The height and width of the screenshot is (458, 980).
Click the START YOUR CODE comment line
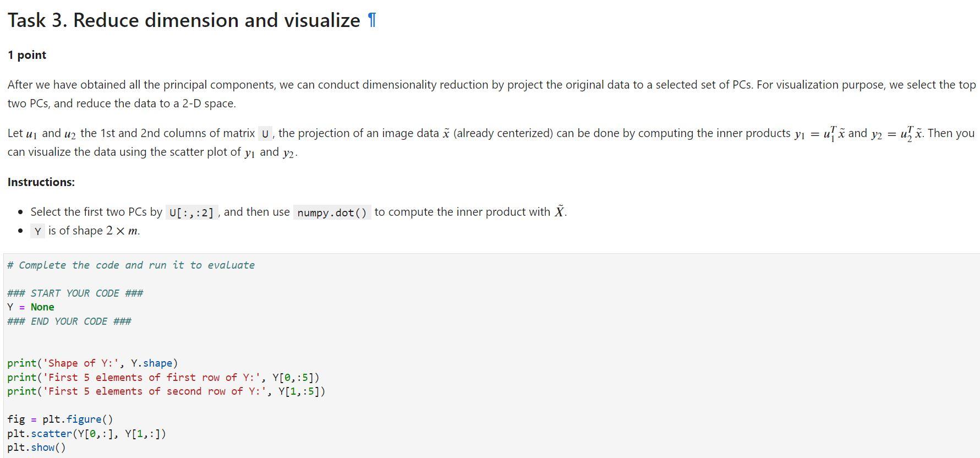pyautogui.click(x=75, y=293)
